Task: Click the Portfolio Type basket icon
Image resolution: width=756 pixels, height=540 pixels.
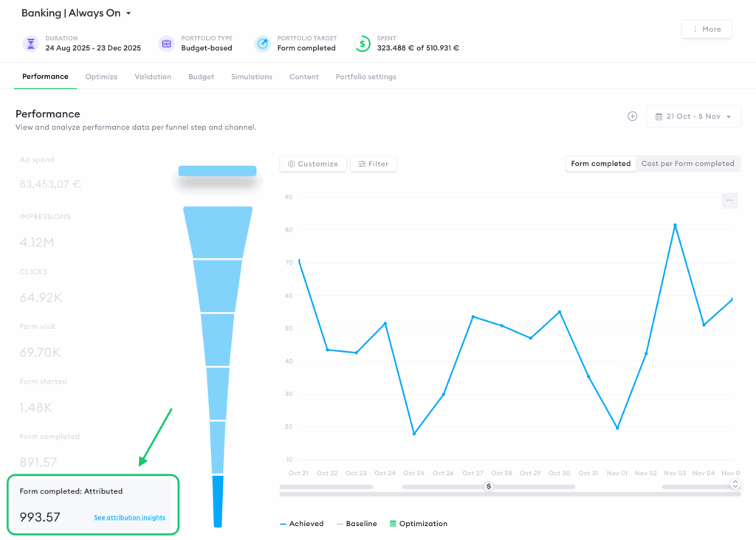Action: 166,44
